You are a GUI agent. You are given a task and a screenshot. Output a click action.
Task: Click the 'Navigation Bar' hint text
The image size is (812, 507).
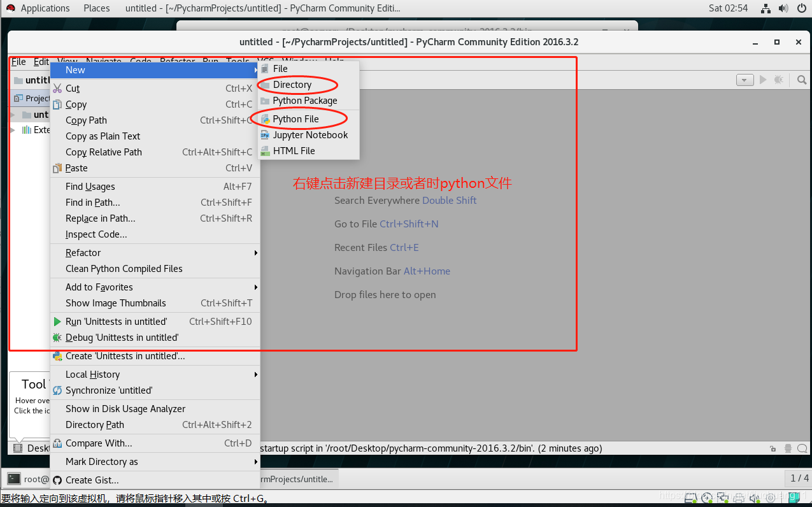[367, 271]
